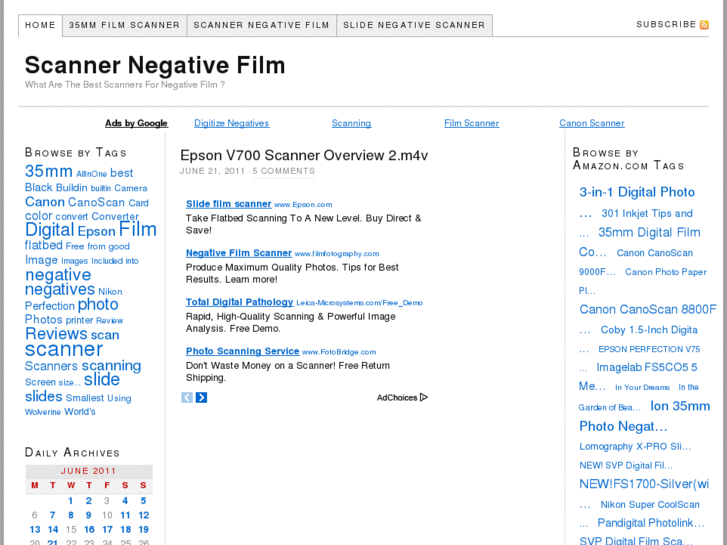Open June 13 in the archive calendar
727x545 pixels.
[35, 530]
